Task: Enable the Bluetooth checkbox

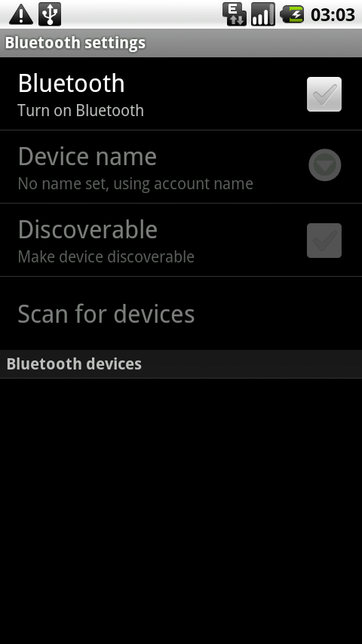Action: pyautogui.click(x=324, y=94)
